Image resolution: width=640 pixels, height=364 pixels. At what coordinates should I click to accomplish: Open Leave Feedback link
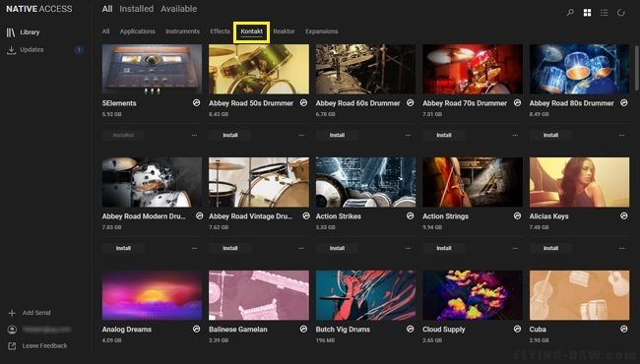44,345
